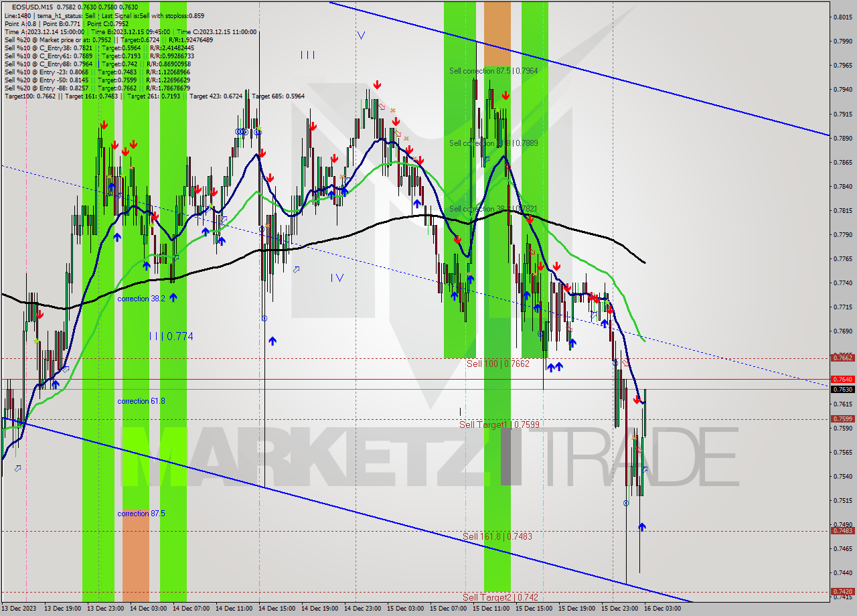Click the red 0.7599 price tag on axis
857x616 pixels.
coord(842,418)
